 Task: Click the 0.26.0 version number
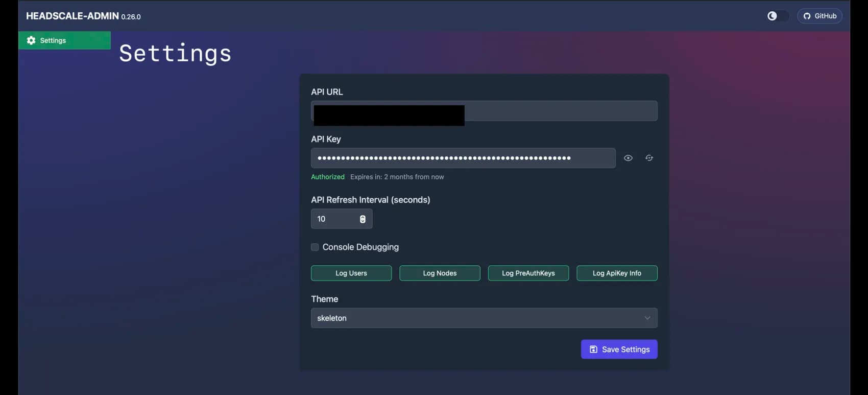click(131, 17)
